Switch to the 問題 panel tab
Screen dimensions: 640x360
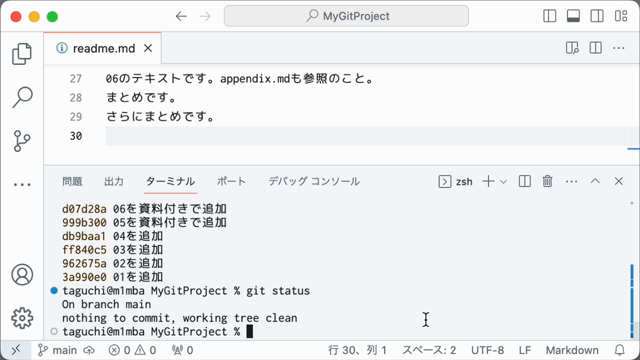(72, 181)
